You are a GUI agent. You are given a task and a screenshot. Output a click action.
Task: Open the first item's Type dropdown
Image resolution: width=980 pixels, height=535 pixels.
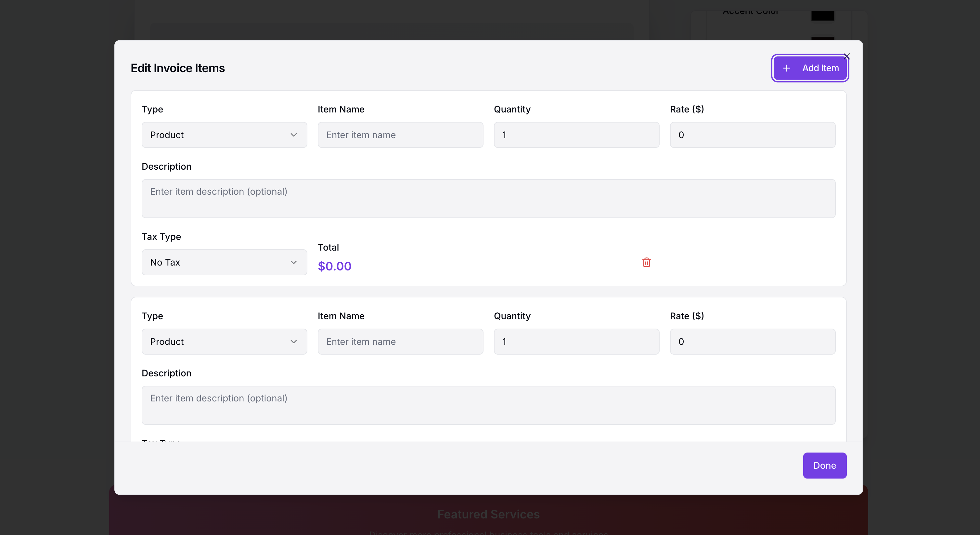click(x=224, y=135)
